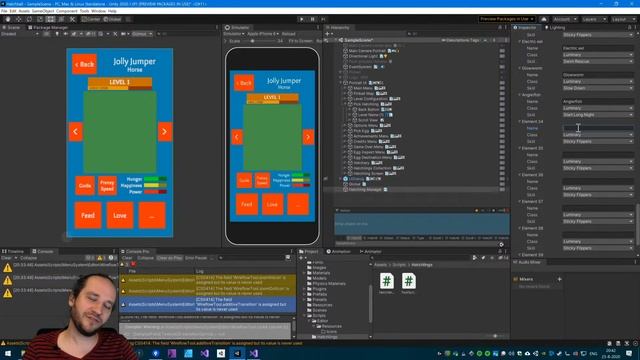Toggle the tag on the Directional Light row
640x360 pixels.
[502, 56]
